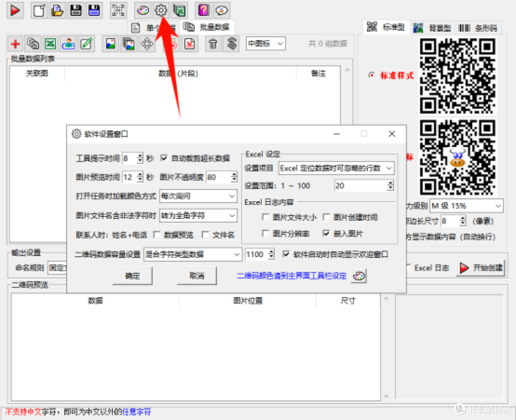Import data from Excel icon in batch toolbar
516x420 pixels.
point(50,44)
